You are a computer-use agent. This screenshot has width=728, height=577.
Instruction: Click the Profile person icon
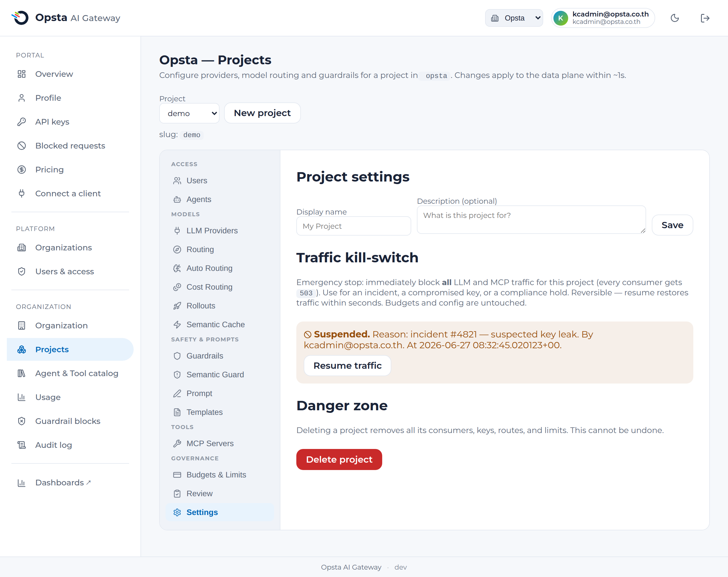(x=22, y=98)
